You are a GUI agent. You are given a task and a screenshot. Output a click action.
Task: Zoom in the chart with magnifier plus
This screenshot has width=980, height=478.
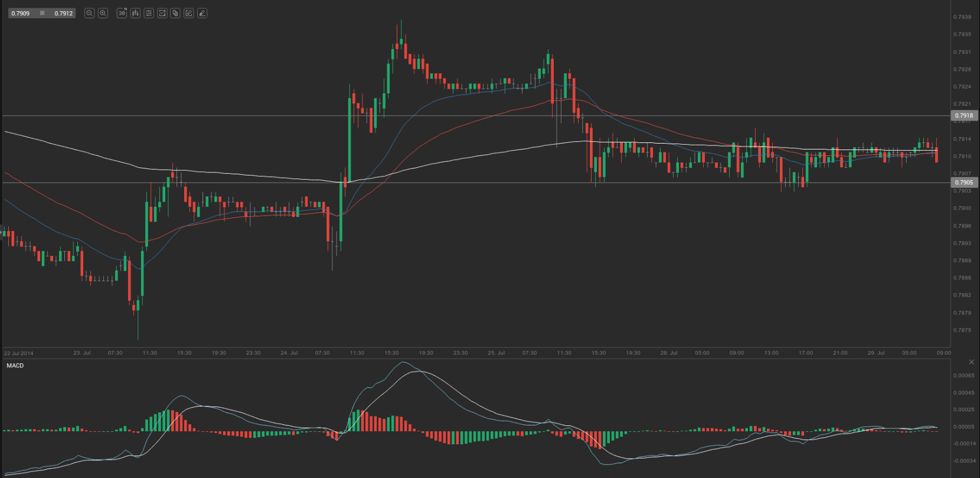coord(103,13)
